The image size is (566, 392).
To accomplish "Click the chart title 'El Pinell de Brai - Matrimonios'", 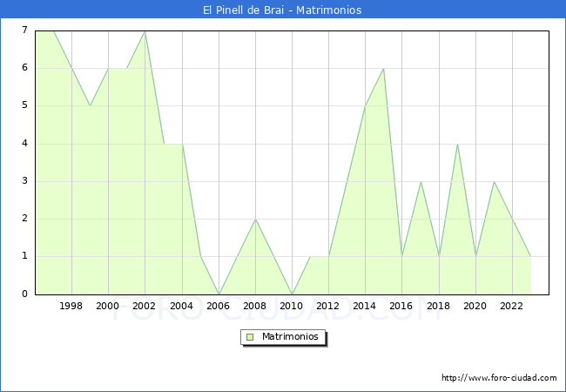I will 282,10.
